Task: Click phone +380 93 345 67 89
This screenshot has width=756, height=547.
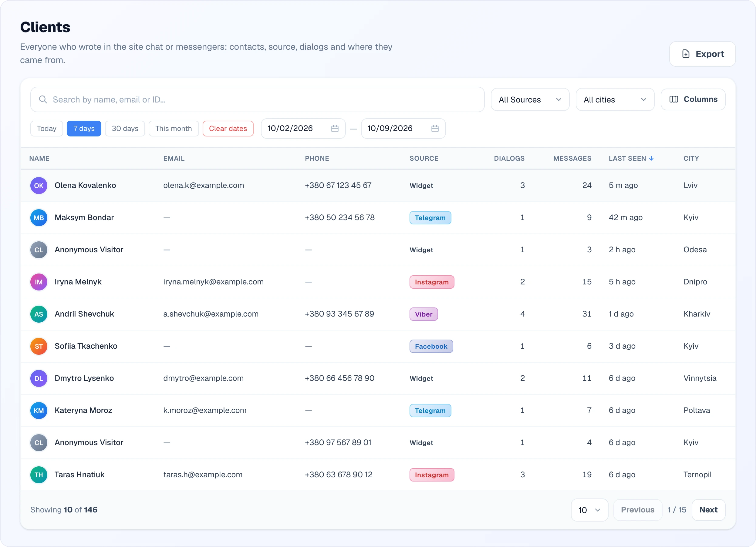Action: 339,314
